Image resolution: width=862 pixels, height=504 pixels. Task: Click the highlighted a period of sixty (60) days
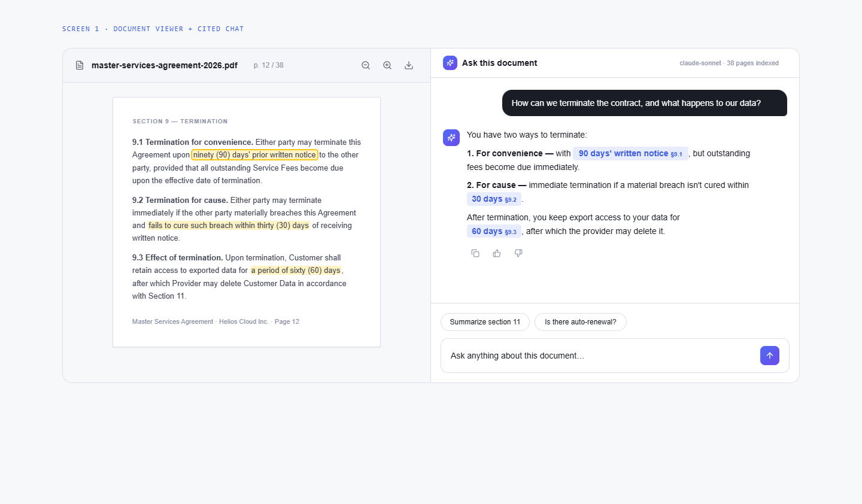pos(296,271)
